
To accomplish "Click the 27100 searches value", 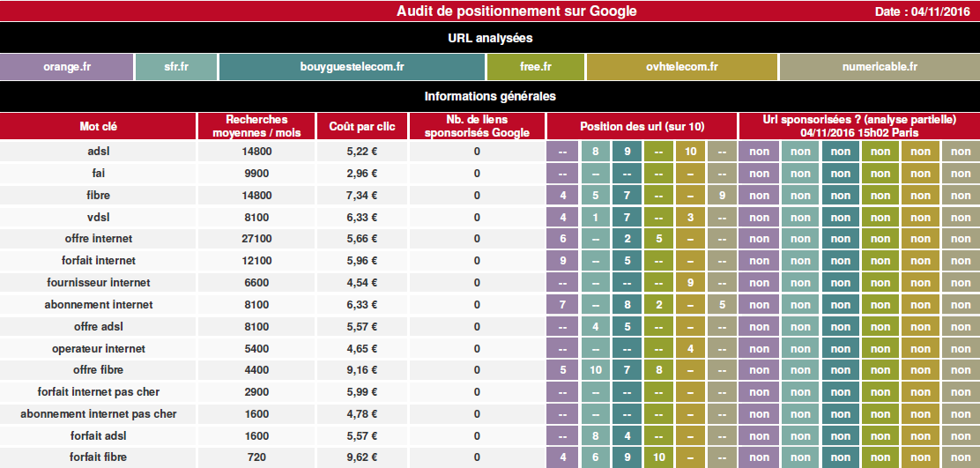I will 256,239.
